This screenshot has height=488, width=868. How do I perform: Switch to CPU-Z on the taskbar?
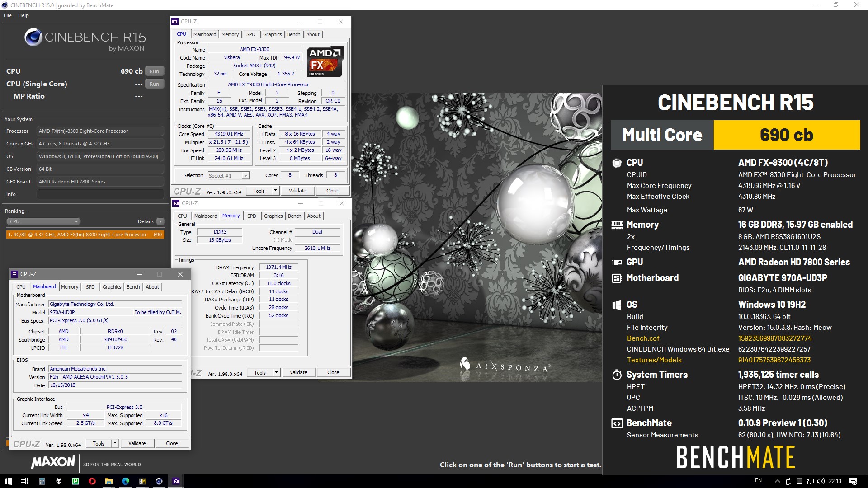[x=176, y=481]
